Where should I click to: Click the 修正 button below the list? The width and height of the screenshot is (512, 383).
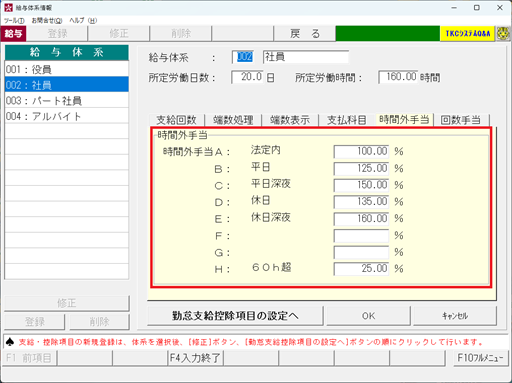coord(67,303)
